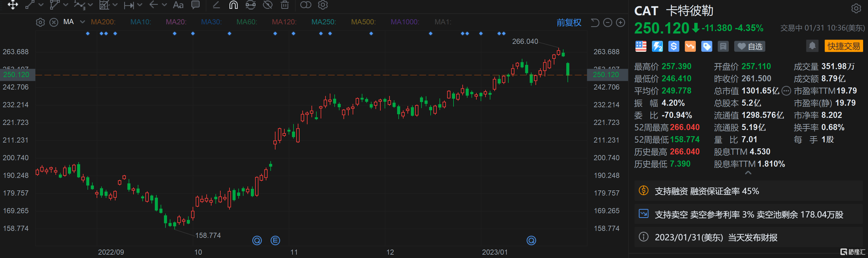Click the Level 2 lightning quote icon
868x258 pixels.
[x=657, y=47]
